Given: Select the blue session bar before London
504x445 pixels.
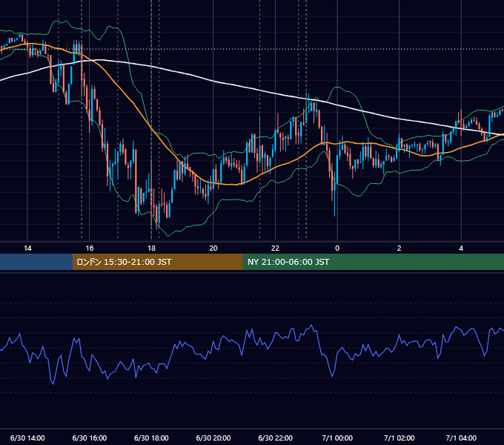Looking at the screenshot, I should (x=36, y=262).
